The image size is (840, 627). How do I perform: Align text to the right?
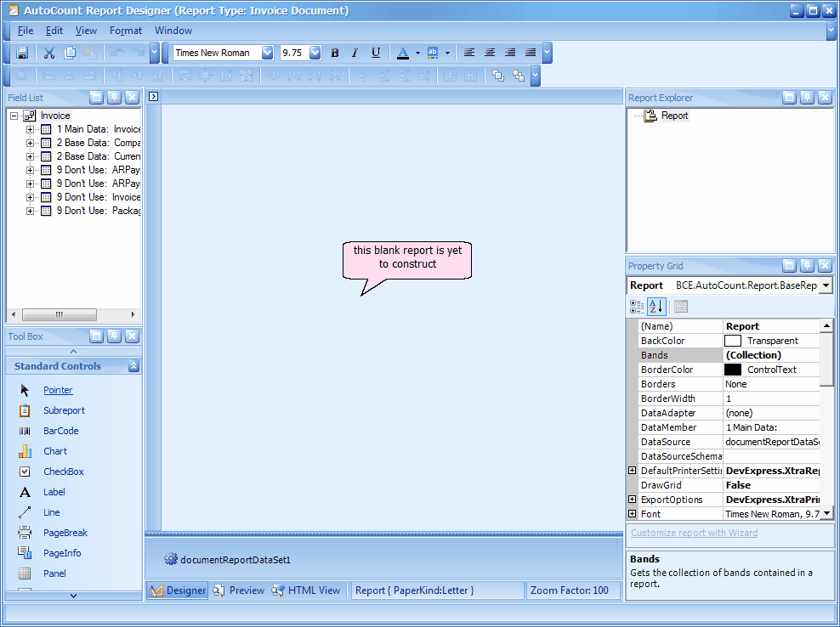point(510,53)
